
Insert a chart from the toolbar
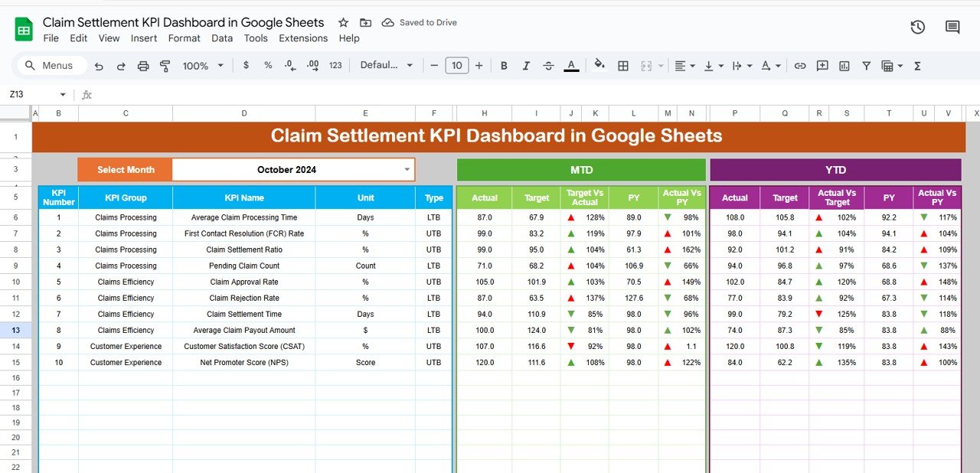click(844, 66)
